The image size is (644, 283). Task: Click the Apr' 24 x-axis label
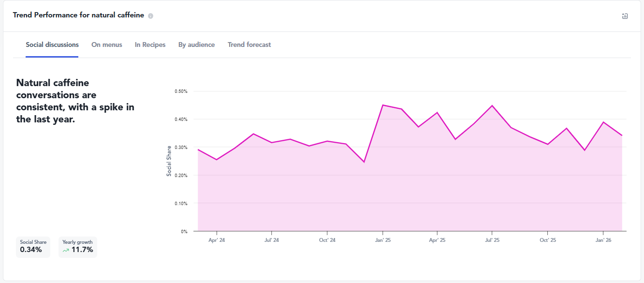pos(217,240)
